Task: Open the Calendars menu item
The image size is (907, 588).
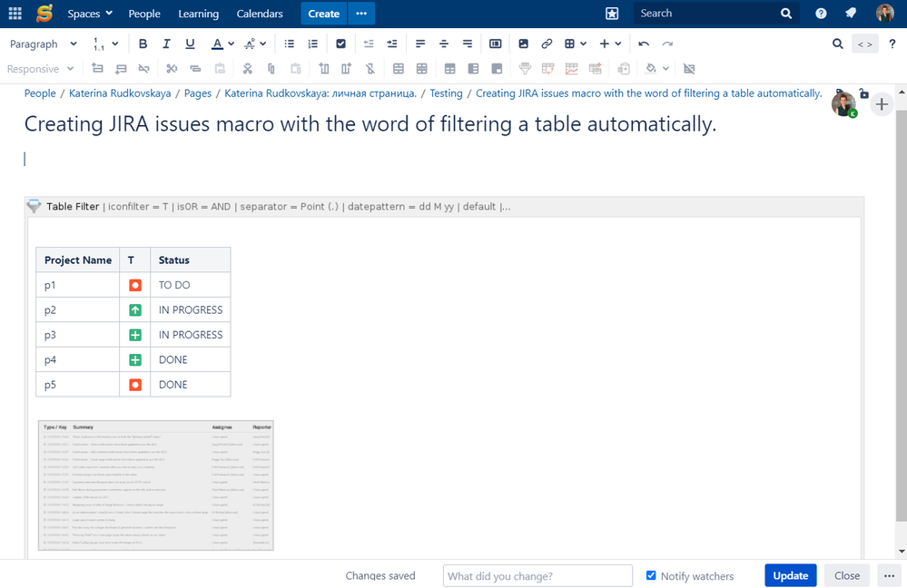Action: pos(260,14)
